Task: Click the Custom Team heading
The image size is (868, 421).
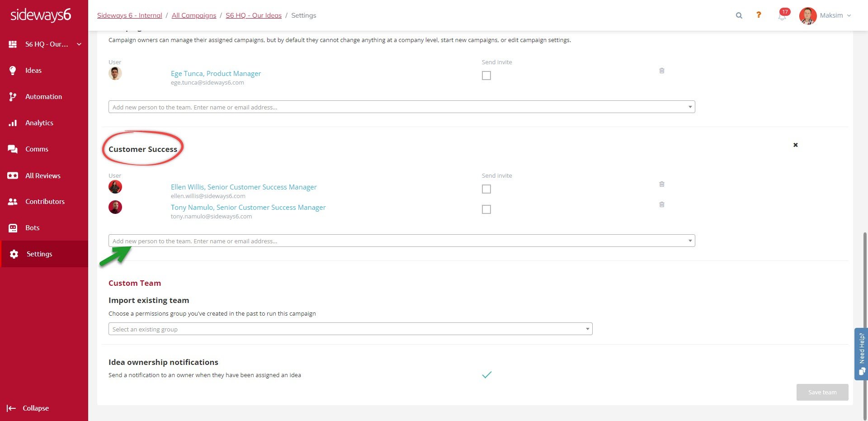Action: point(135,283)
